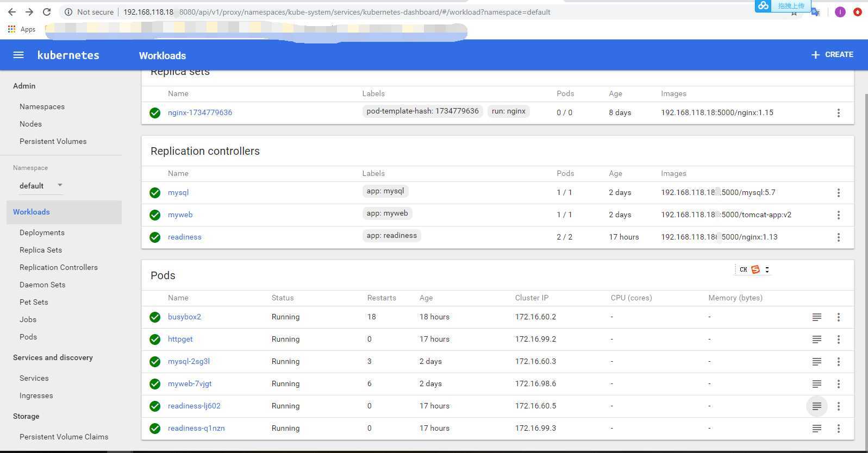The width and height of the screenshot is (868, 453).
Task: Open the mysql replication controller link
Action: 178,192
